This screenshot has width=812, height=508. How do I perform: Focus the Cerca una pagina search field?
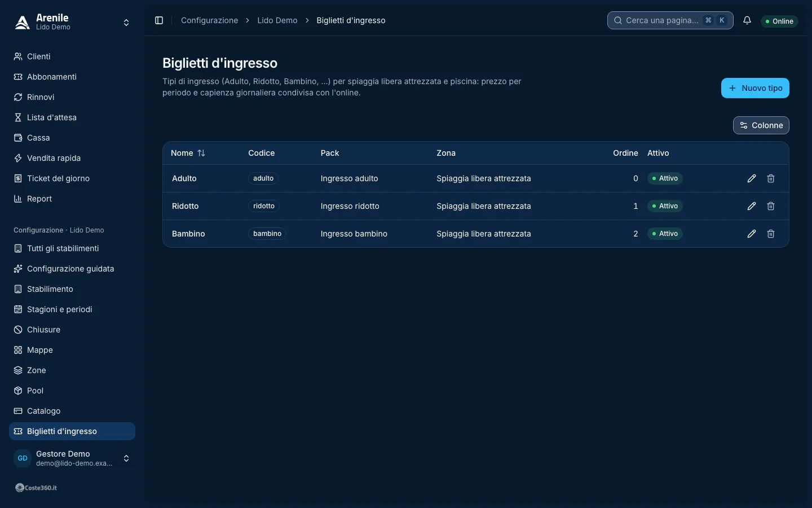tap(670, 20)
